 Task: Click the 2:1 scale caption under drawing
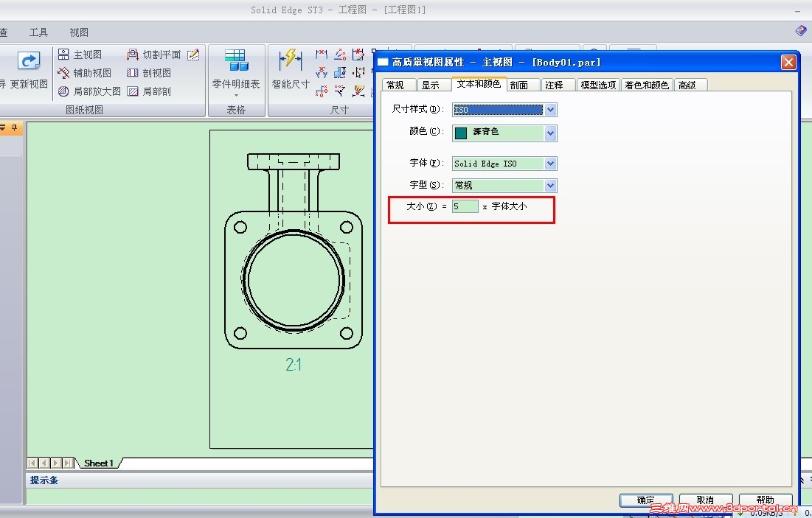pyautogui.click(x=294, y=365)
